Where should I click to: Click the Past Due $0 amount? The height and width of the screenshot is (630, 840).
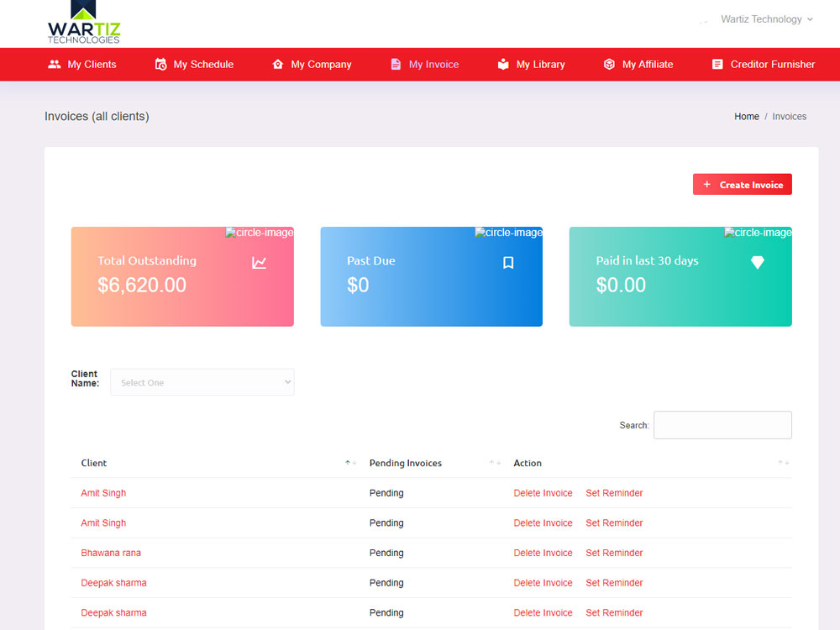[358, 285]
